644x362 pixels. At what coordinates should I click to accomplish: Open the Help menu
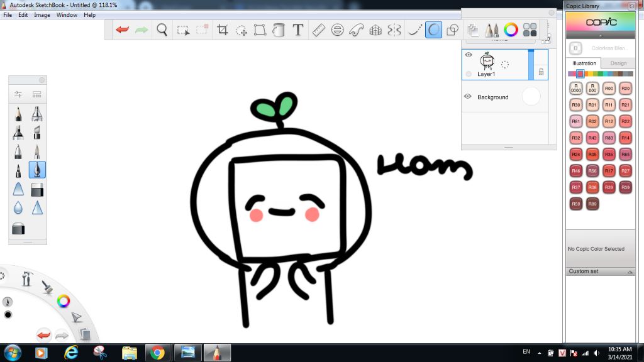click(x=89, y=15)
